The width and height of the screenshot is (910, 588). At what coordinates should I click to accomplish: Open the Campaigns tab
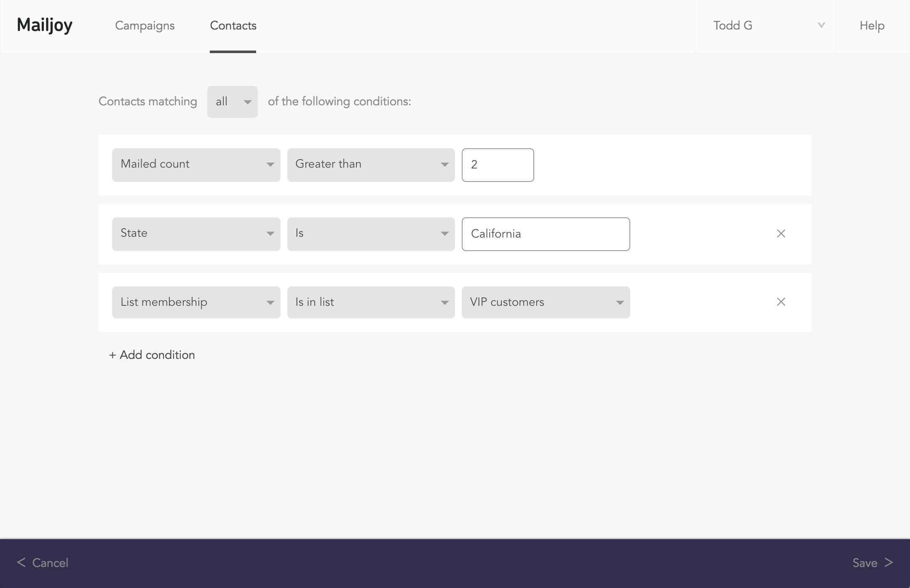[145, 26]
